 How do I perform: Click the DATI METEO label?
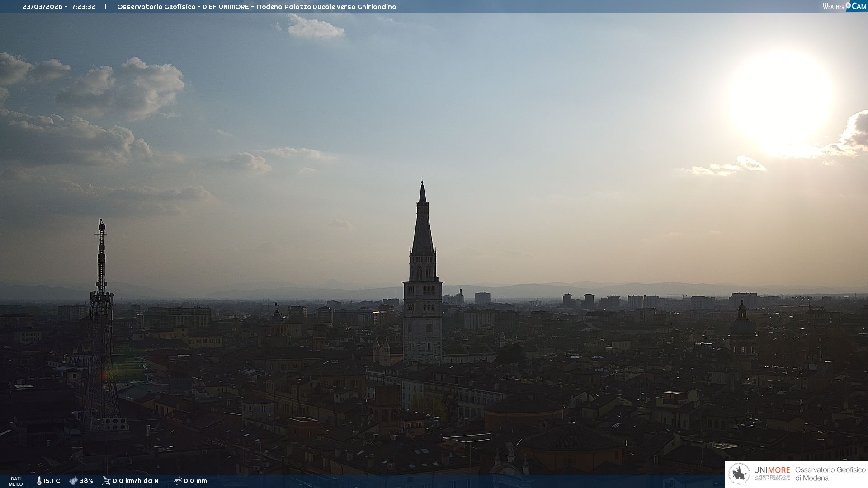[x=16, y=481]
